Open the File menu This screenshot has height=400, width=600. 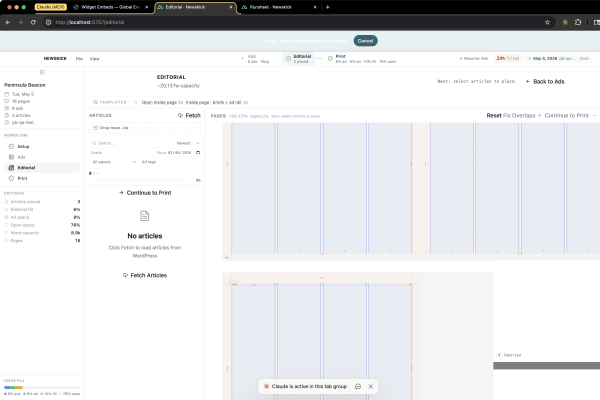tap(79, 59)
